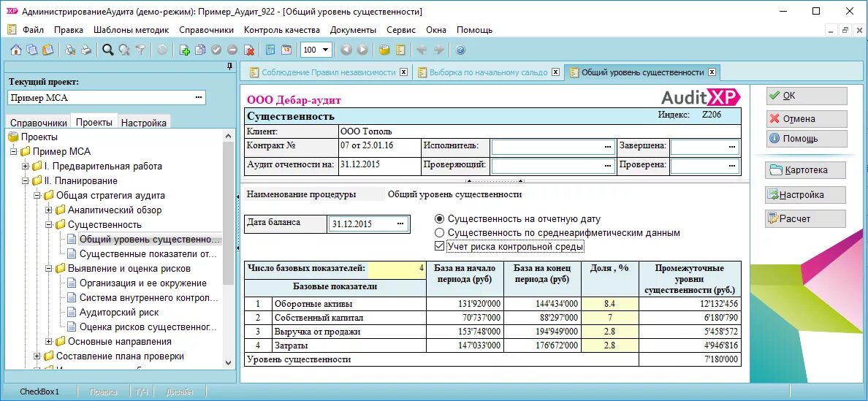The image size is (868, 401).
Task: Toggle 'Учет риска контрольной среды' checkbox
Action: (440, 246)
